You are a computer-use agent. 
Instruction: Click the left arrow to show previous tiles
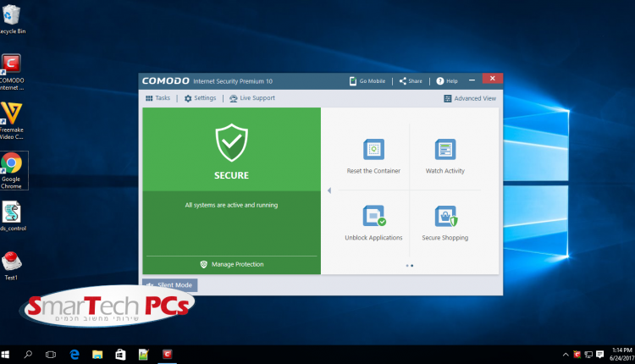329,190
